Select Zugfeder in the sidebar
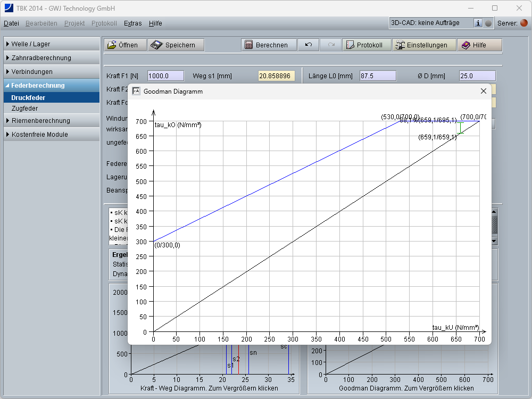The height and width of the screenshot is (399, 532). [x=24, y=109]
